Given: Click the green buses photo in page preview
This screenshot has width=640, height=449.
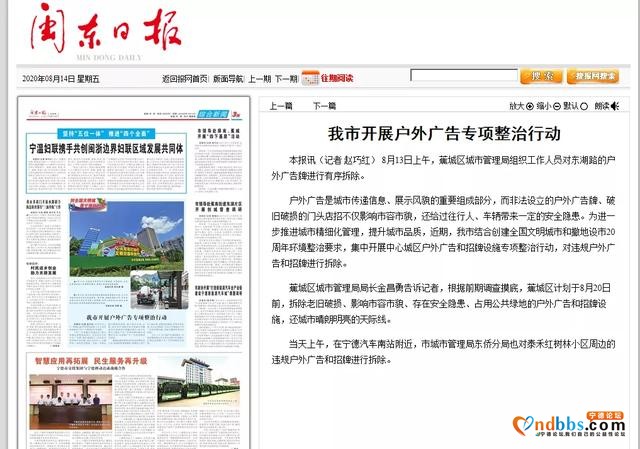Looking at the screenshot, I should pos(198,380).
